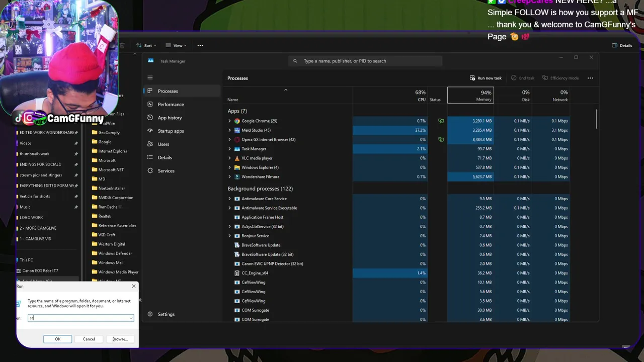Click the Task Manager search input field
The image size is (644, 362).
[x=365, y=61]
